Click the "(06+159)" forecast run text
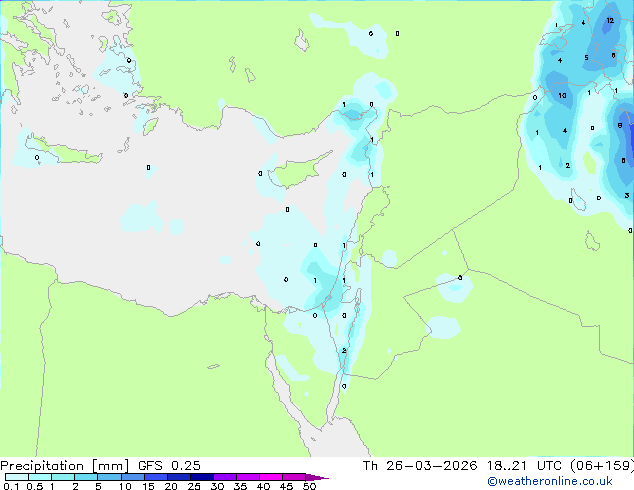 (x=602, y=466)
